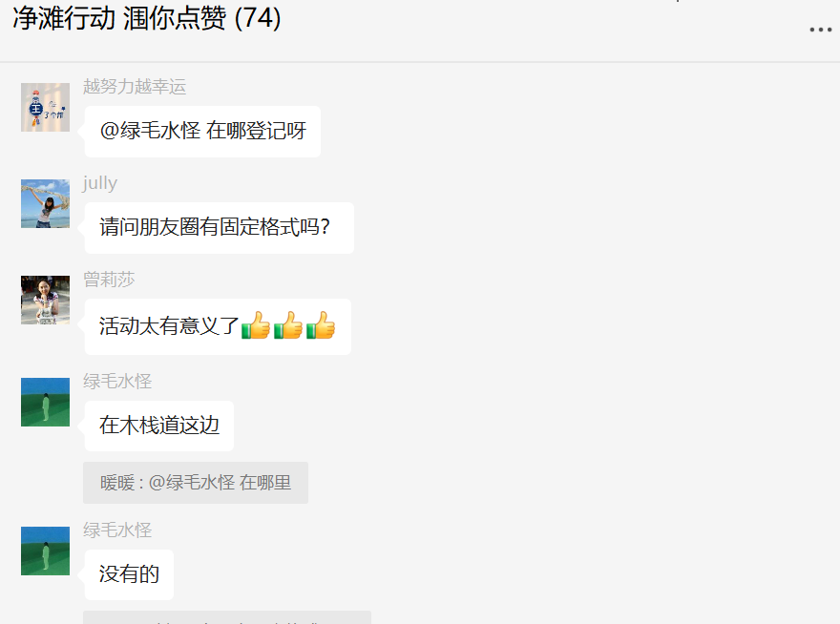Select the message bubble "在木栈道这边"

click(x=159, y=426)
